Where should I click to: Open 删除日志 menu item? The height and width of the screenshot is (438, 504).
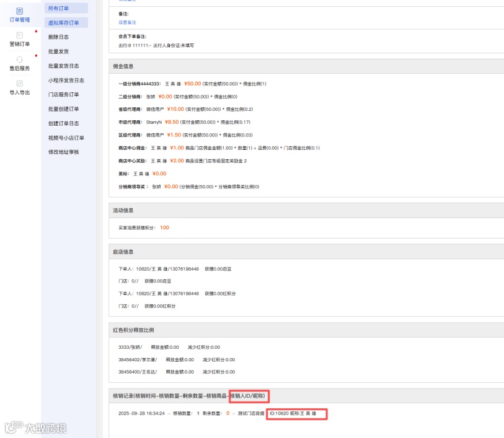[58, 37]
